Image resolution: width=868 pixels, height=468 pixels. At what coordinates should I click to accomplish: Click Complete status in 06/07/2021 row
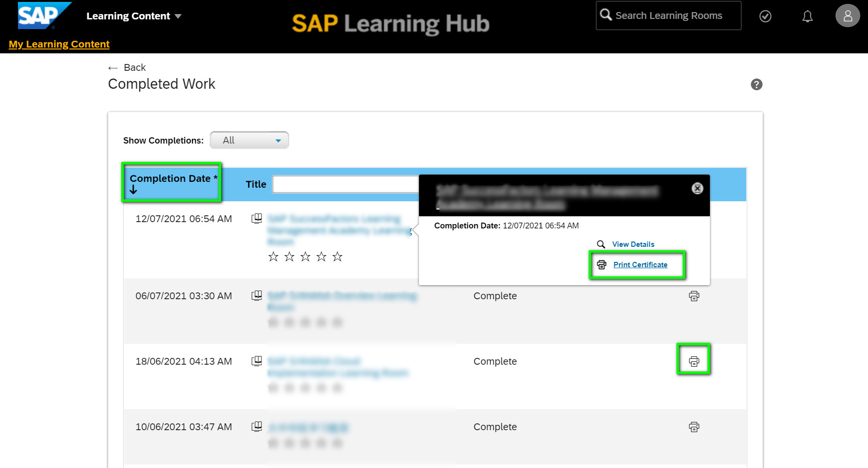pos(495,296)
